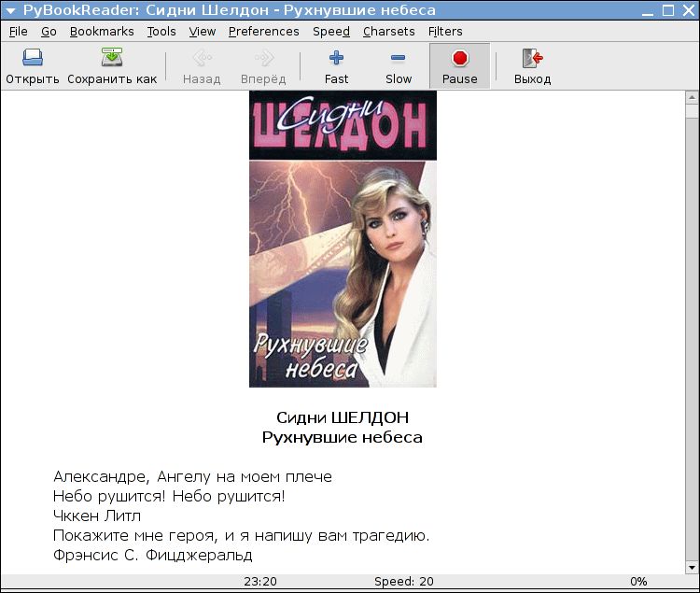700x593 pixels.
Task: Open the Speed menu
Action: pos(330,31)
